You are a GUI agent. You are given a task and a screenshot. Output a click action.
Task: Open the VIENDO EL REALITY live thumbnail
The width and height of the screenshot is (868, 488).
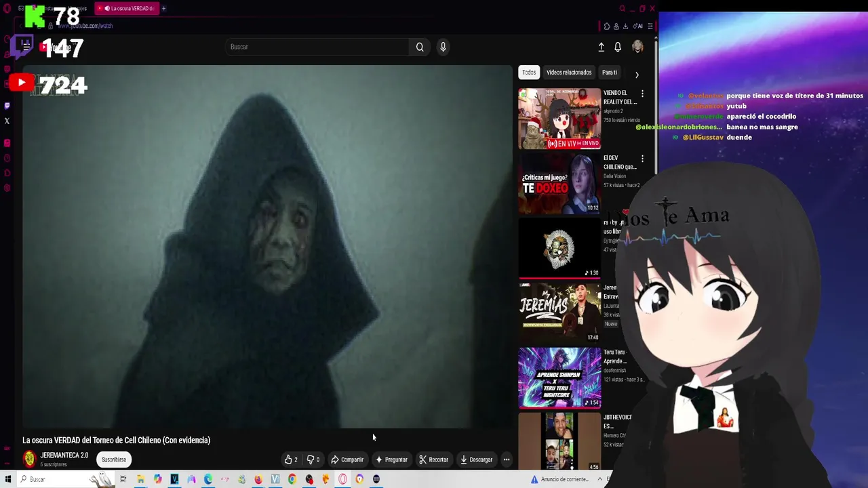[559, 119]
